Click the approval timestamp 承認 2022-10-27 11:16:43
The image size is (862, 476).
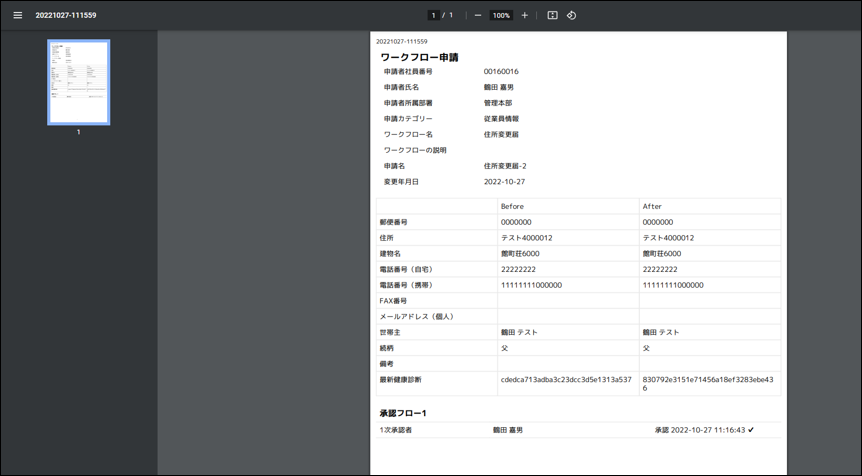pos(700,430)
